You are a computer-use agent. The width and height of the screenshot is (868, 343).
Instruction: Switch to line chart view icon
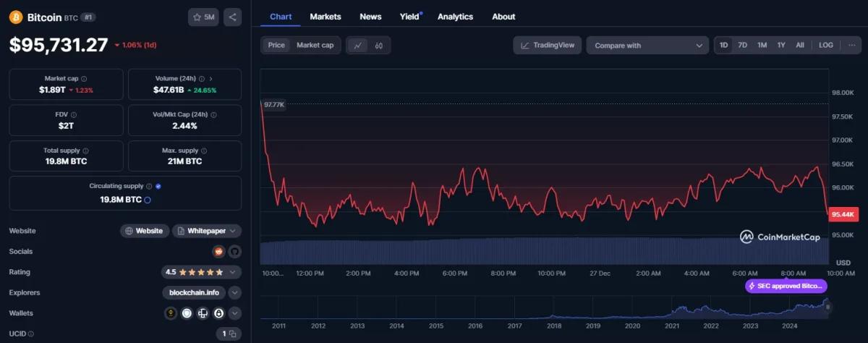point(357,45)
